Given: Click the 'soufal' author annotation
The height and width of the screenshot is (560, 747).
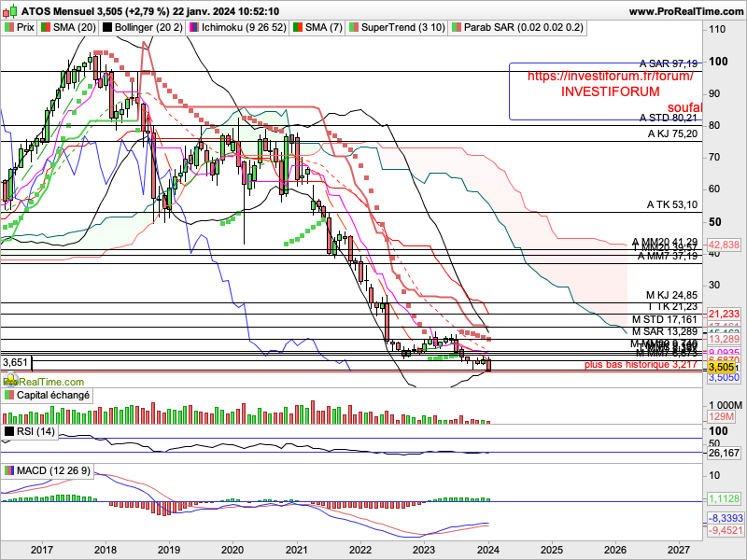Looking at the screenshot, I should 684,107.
